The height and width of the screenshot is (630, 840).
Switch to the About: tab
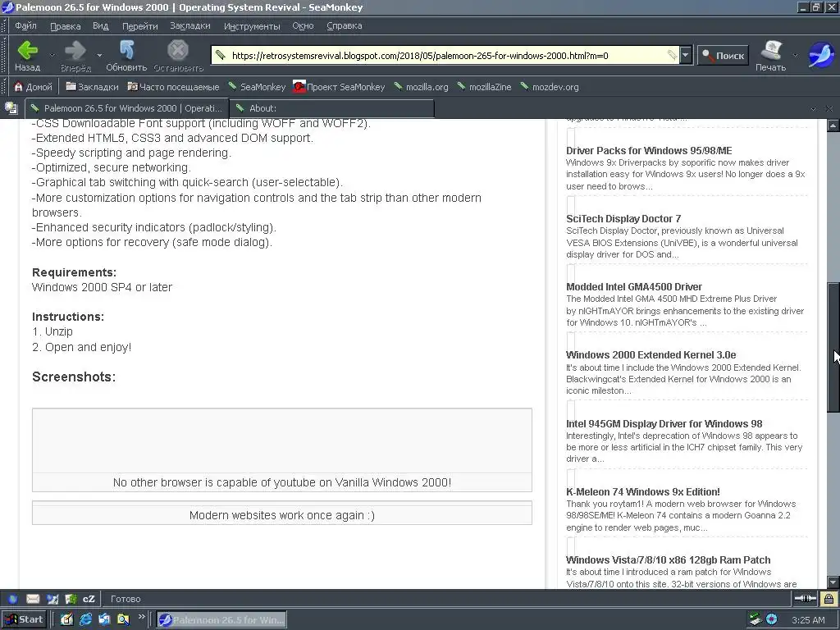[331, 108]
